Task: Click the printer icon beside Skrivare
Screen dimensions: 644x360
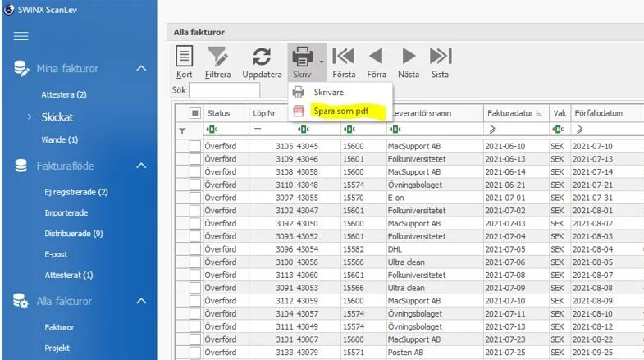Action: [x=299, y=93]
